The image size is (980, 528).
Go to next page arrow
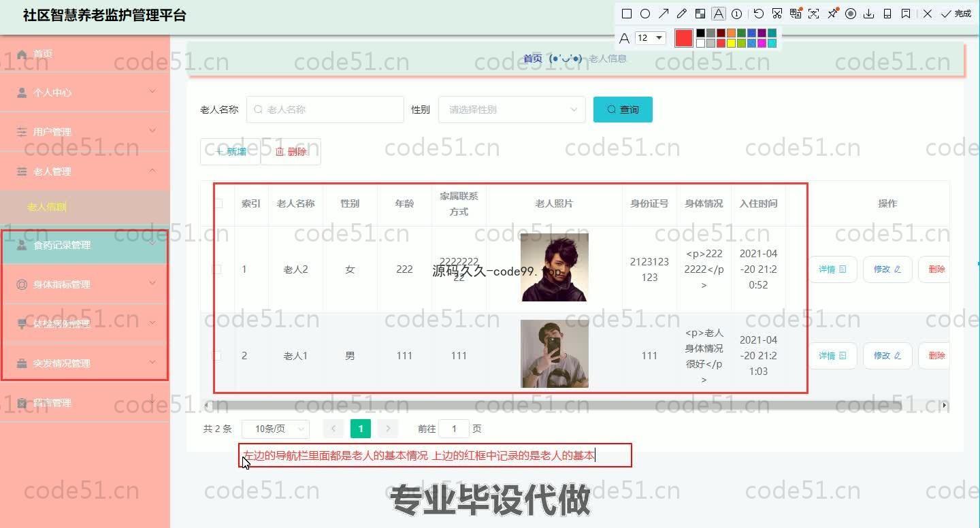[x=388, y=429]
